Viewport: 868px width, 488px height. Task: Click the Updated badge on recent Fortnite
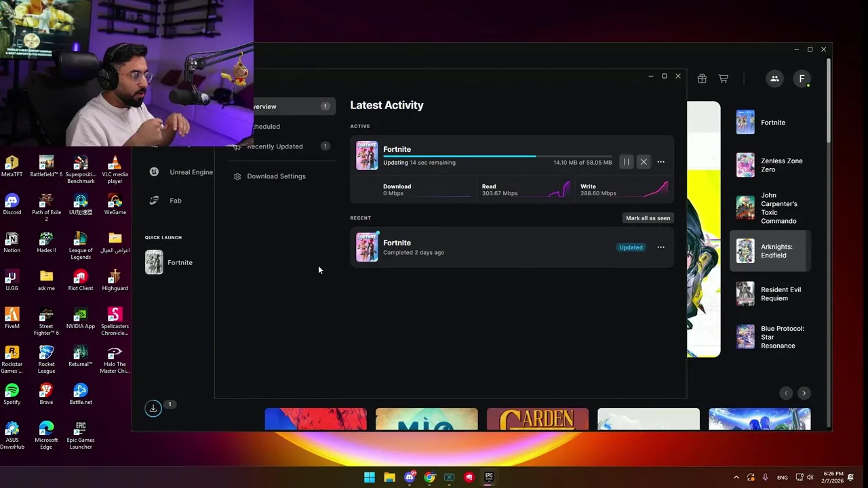pos(631,247)
